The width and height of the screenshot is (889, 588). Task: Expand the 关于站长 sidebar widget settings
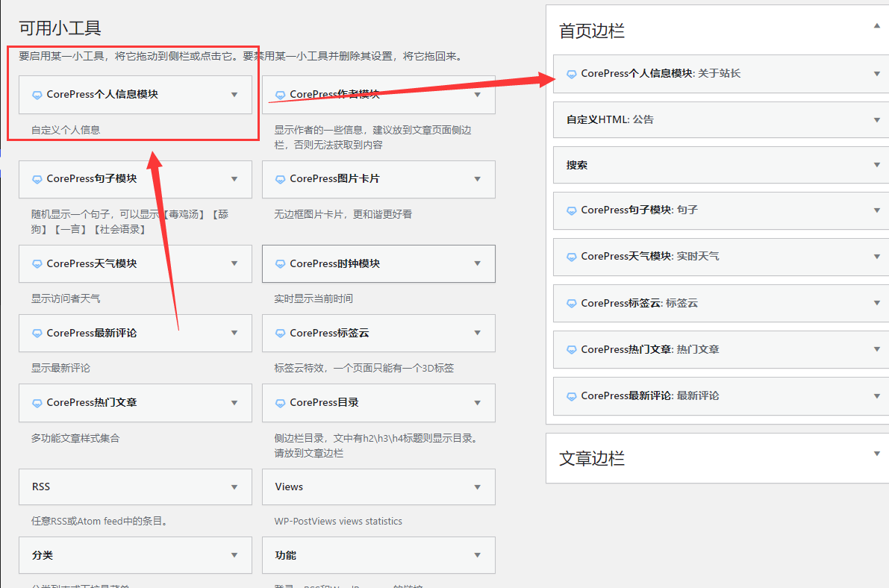click(x=876, y=74)
